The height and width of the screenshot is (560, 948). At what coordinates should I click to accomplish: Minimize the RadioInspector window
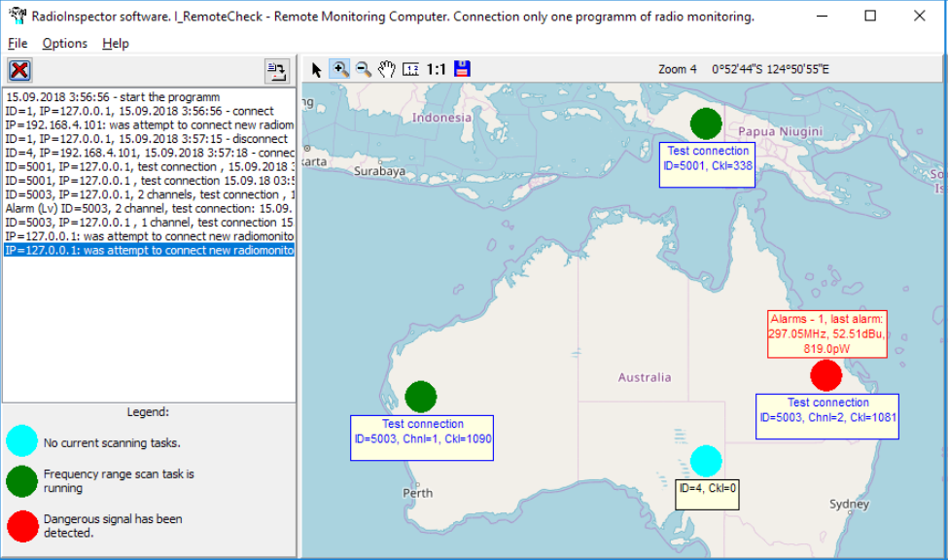point(822,16)
